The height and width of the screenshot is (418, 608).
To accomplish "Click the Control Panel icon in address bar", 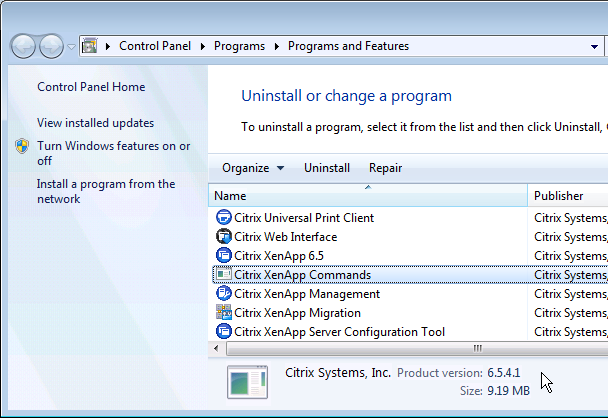I will [x=90, y=46].
